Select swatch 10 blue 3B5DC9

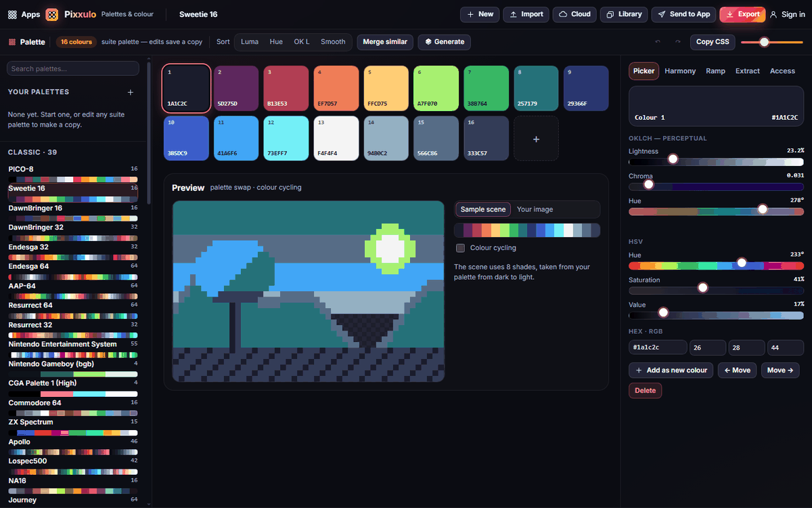click(186, 138)
